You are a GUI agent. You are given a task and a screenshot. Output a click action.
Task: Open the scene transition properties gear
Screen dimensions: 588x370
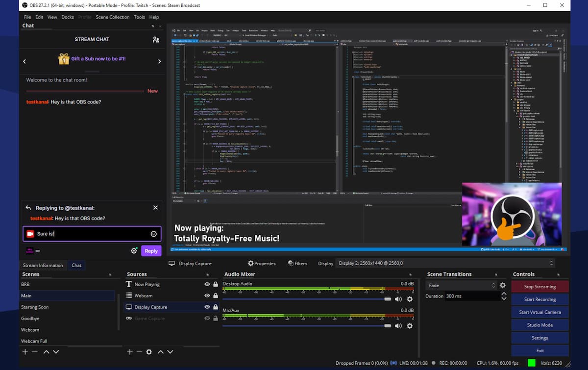[502, 285]
